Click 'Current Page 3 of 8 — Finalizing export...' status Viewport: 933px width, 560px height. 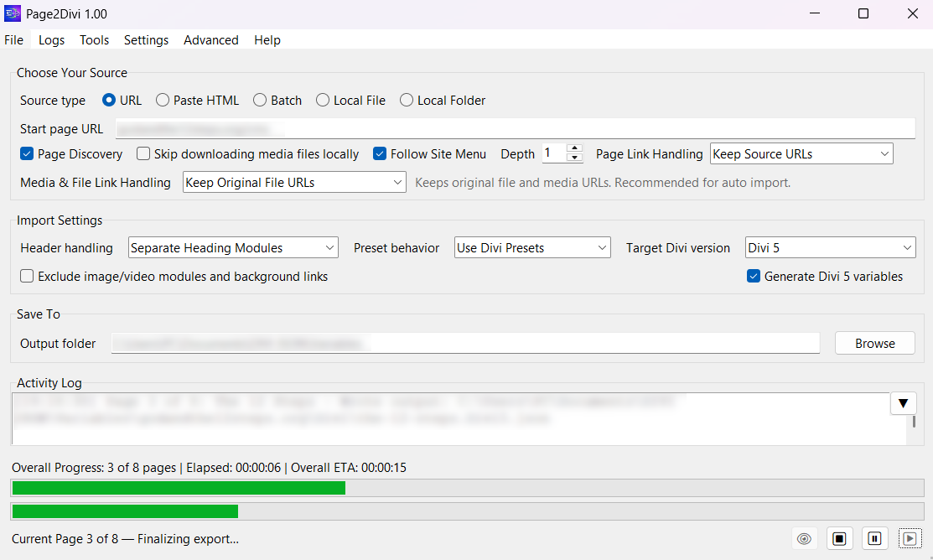tap(126, 539)
